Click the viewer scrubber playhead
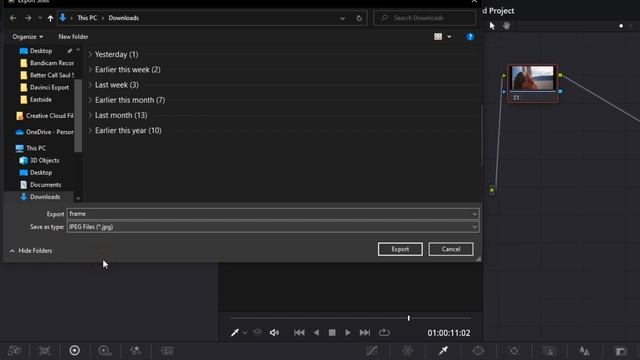This screenshot has width=640, height=360. pyautogui.click(x=409, y=318)
